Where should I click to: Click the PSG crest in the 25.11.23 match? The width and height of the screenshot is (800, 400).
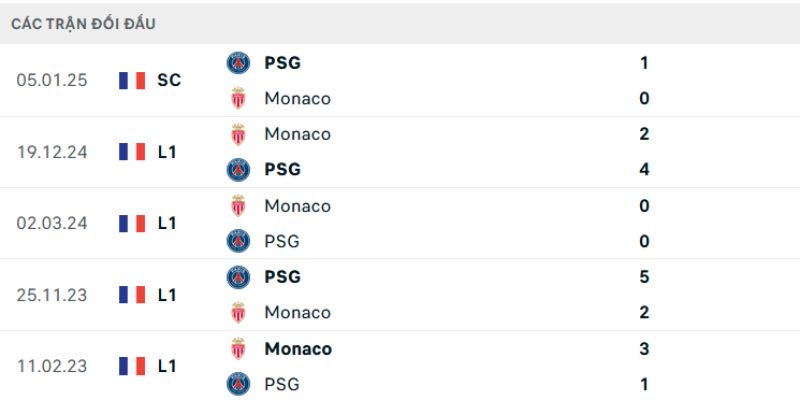tap(238, 277)
